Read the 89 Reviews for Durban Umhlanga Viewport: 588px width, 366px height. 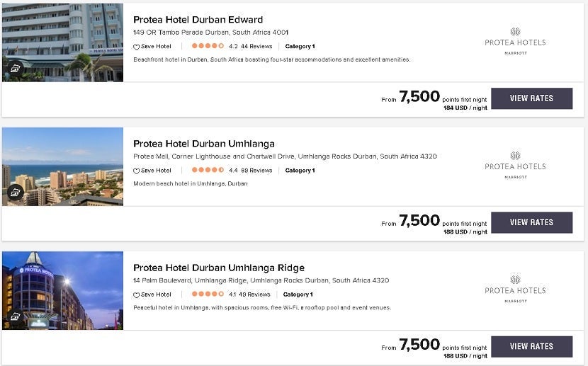(x=256, y=171)
